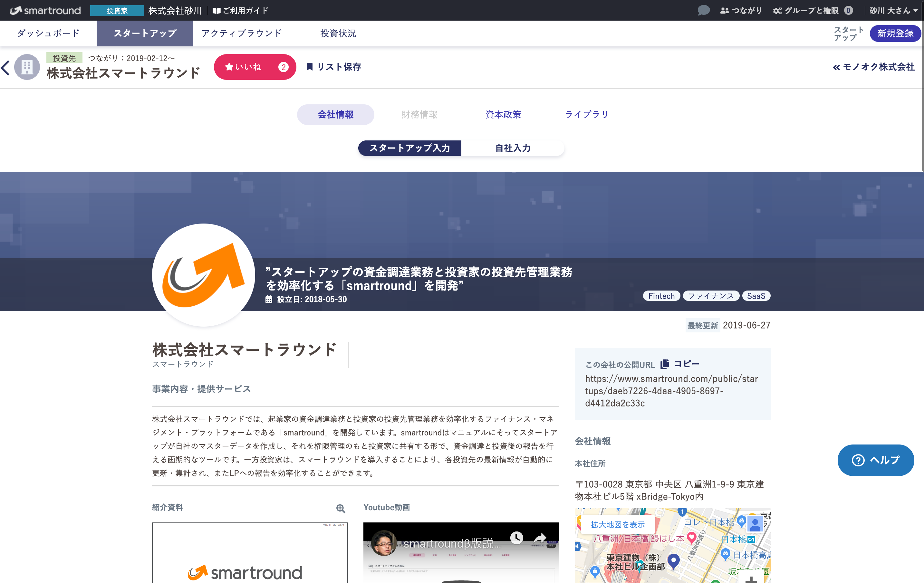Viewport: 924px width, 583px height.
Task: Click the calendar icon beside 設立日
Action: tap(269, 299)
